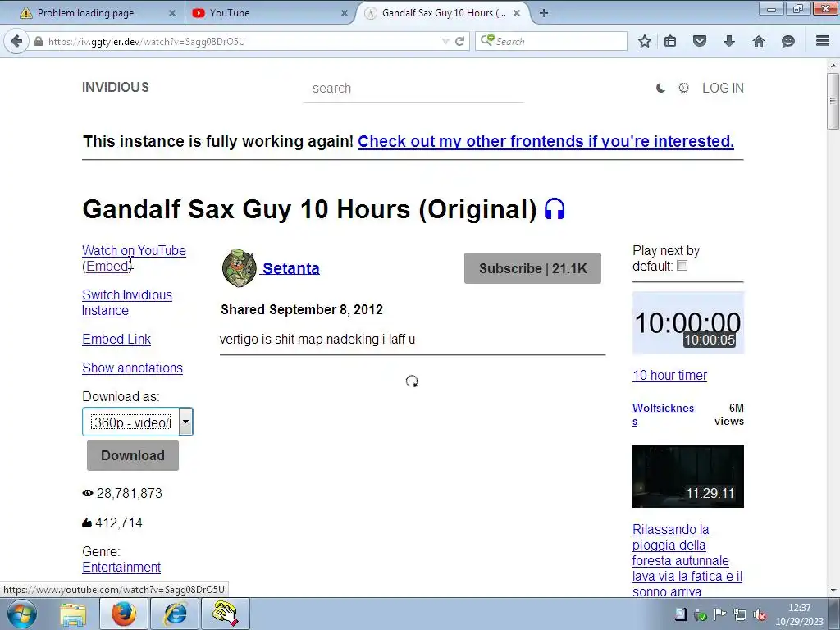The height and width of the screenshot is (630, 840).
Task: Close the YouTube tab
Action: pos(345,13)
